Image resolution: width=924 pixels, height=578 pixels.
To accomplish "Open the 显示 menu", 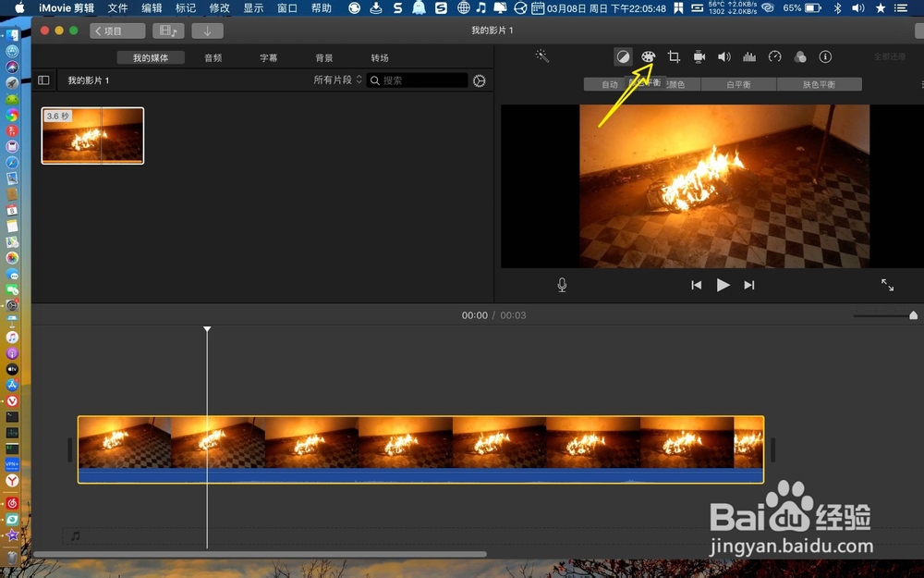I will point(253,8).
